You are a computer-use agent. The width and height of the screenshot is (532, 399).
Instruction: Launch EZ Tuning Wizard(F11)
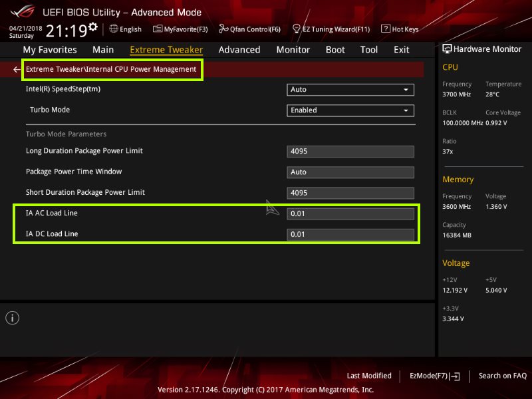tap(331, 29)
